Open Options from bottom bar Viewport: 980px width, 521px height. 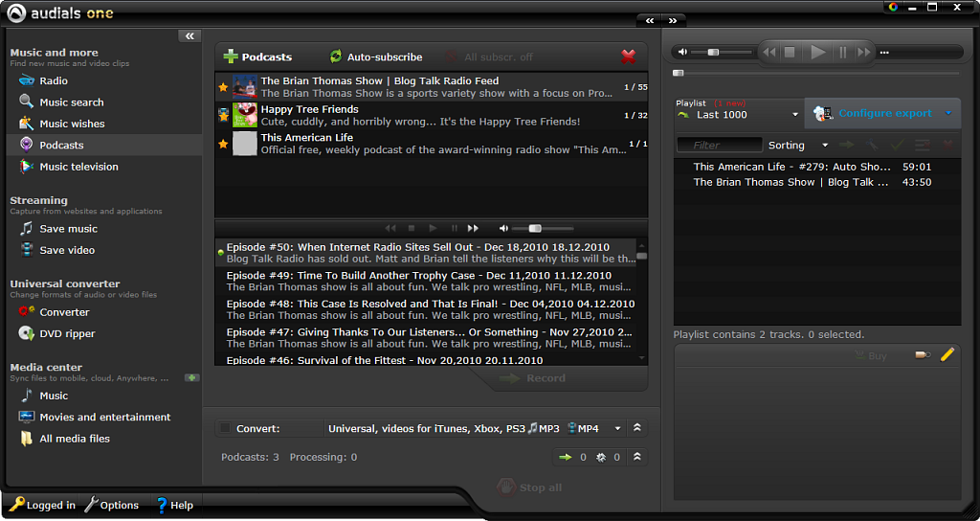tap(111, 505)
